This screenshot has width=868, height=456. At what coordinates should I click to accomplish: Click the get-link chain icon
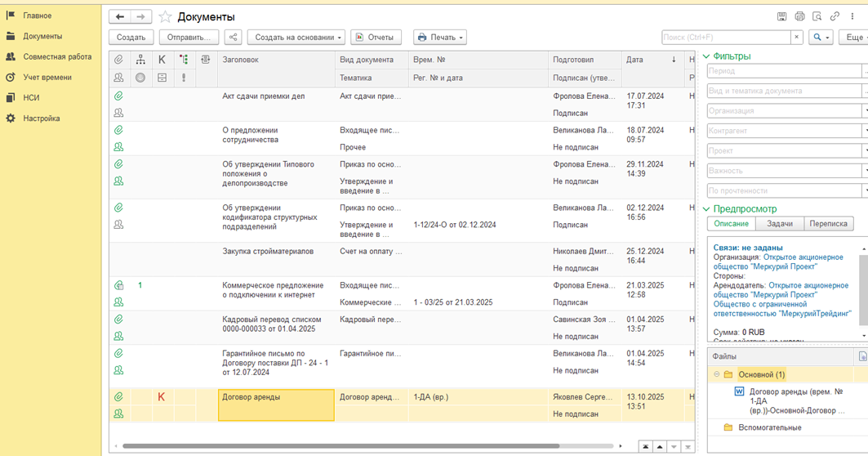pos(835,16)
